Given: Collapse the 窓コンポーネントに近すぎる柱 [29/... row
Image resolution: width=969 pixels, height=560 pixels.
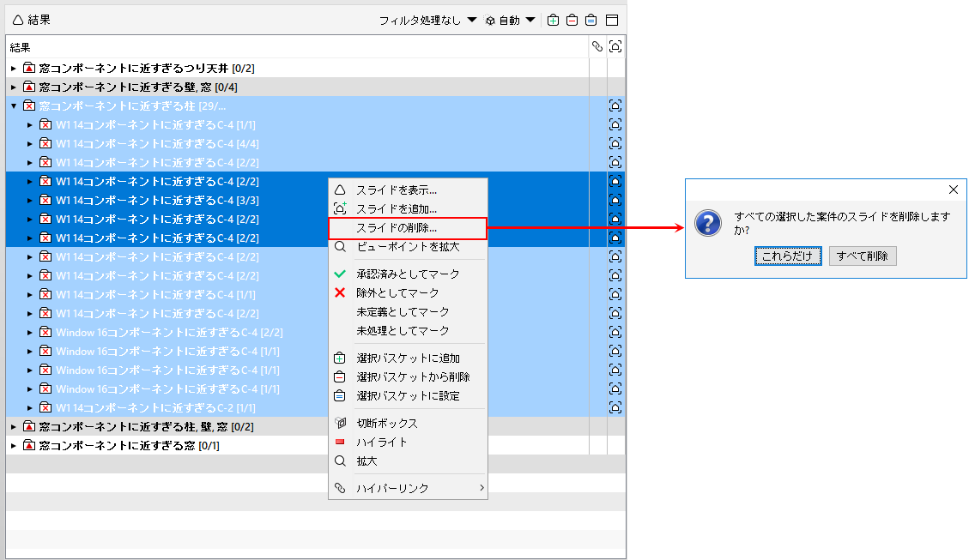Looking at the screenshot, I should click(x=14, y=105).
